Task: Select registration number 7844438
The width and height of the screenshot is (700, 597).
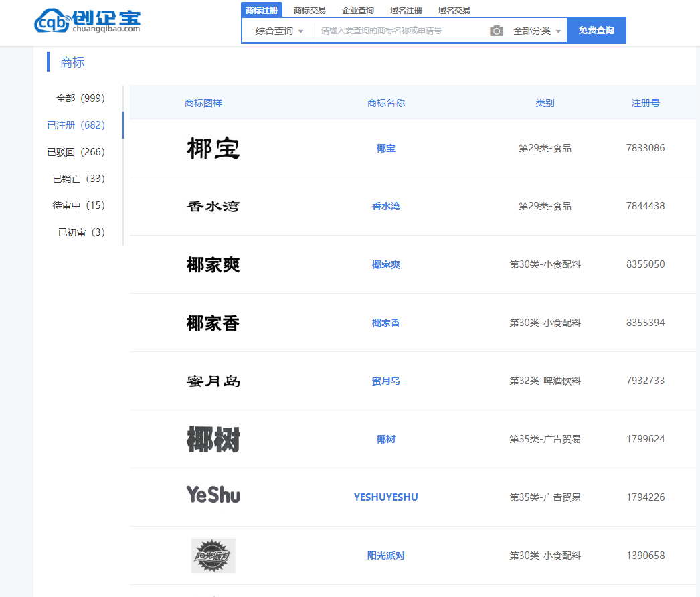Action: click(646, 206)
